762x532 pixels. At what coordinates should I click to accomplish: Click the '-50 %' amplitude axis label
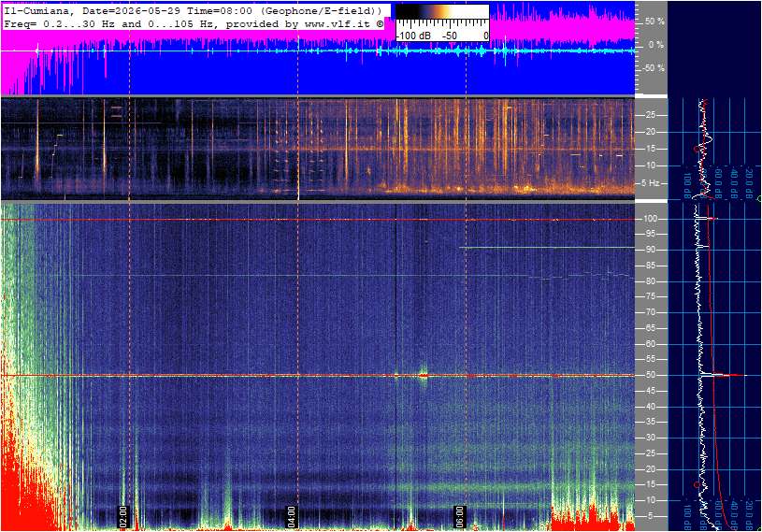pos(654,68)
